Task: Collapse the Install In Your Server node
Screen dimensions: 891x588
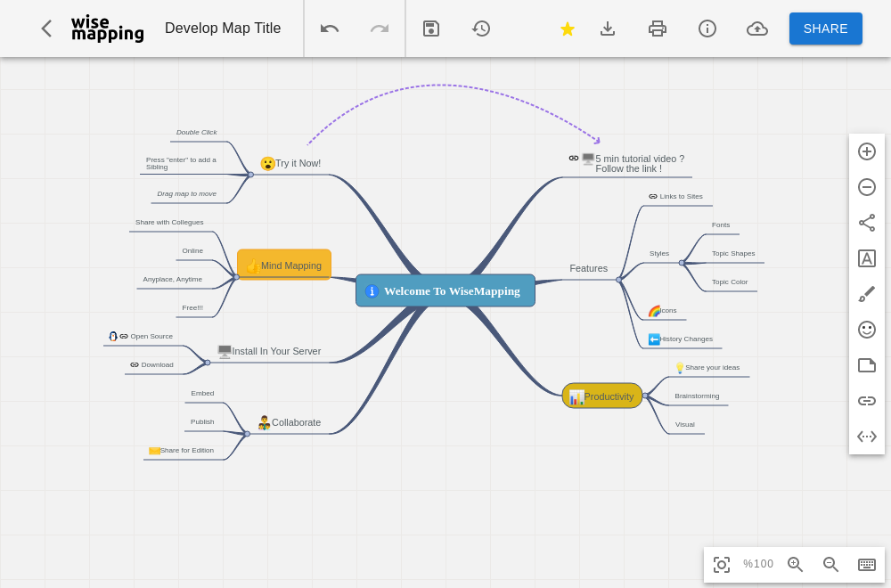Action: [208, 363]
